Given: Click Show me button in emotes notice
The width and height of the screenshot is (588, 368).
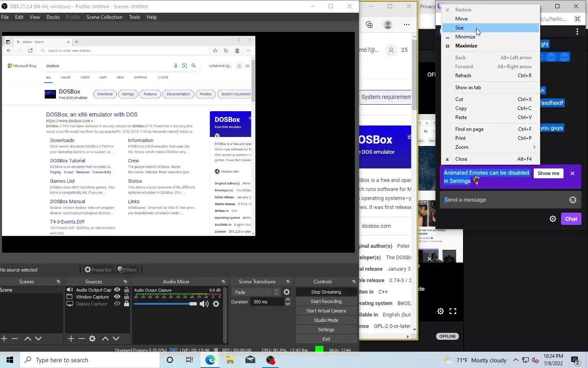Looking at the screenshot, I should coord(548,173).
